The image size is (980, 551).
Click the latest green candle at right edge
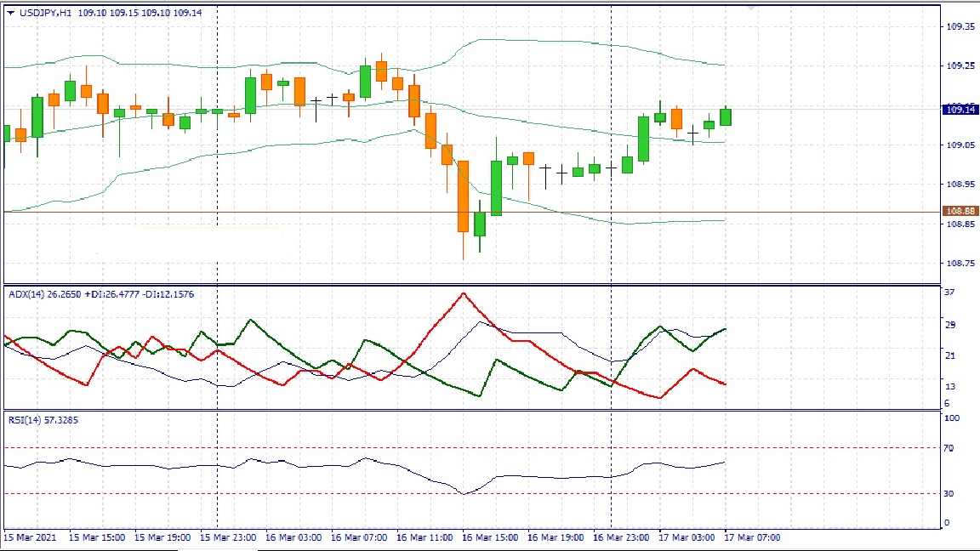pyautogui.click(x=726, y=116)
